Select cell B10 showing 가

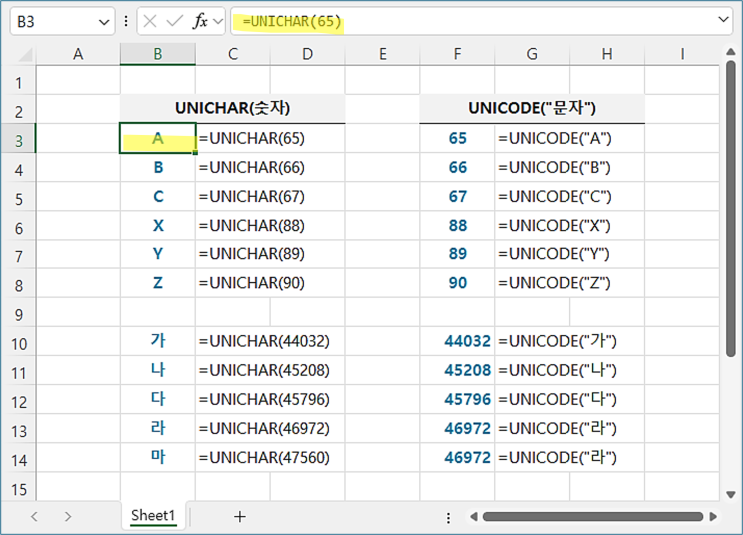click(x=158, y=341)
